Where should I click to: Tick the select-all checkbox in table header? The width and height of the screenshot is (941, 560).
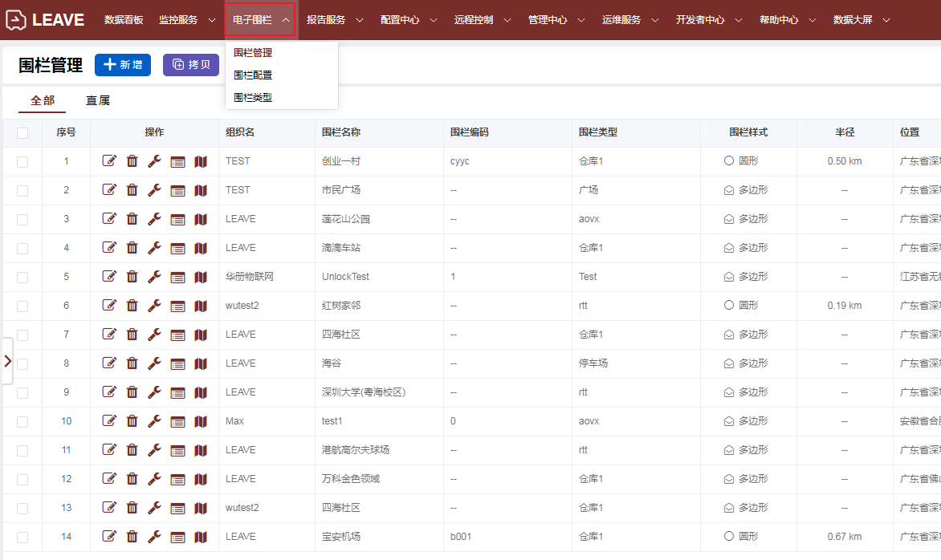click(22, 133)
